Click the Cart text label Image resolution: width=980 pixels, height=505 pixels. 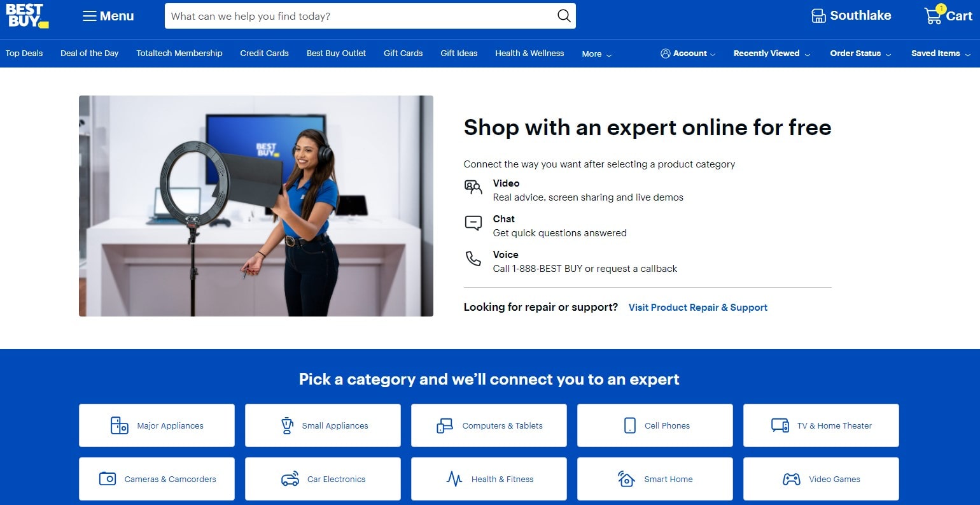[x=959, y=17]
